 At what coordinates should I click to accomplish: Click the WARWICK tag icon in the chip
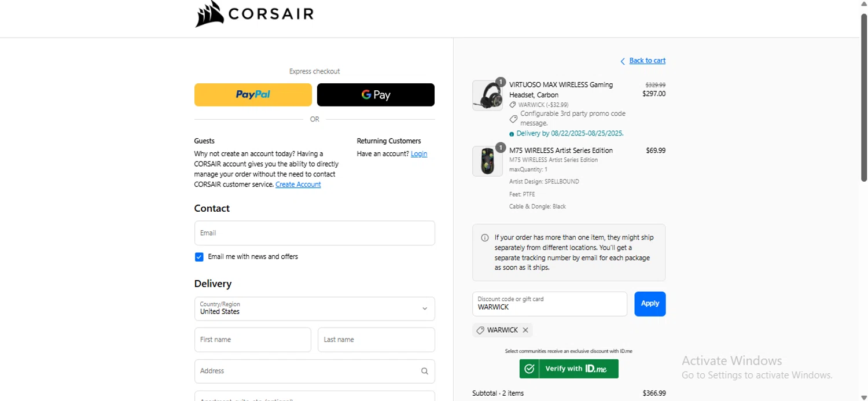click(x=480, y=330)
